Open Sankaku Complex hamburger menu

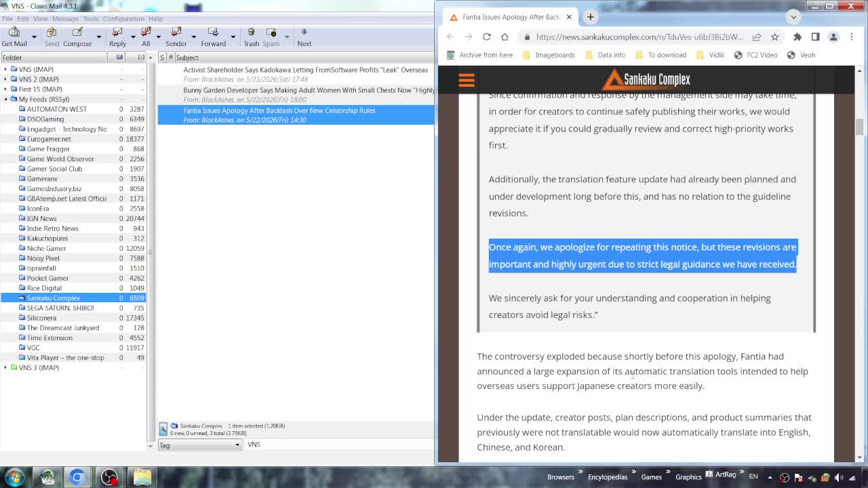coord(467,80)
